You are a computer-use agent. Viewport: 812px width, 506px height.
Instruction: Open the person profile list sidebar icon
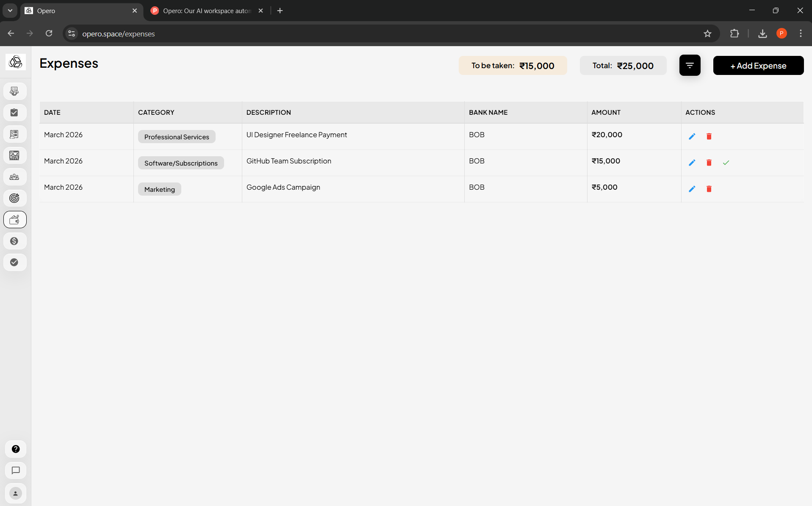pyautogui.click(x=15, y=134)
